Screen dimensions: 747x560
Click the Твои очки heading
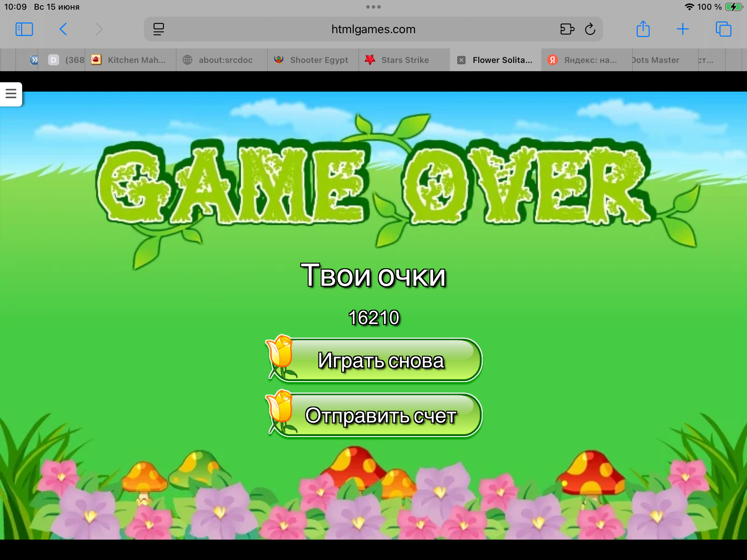point(373,276)
